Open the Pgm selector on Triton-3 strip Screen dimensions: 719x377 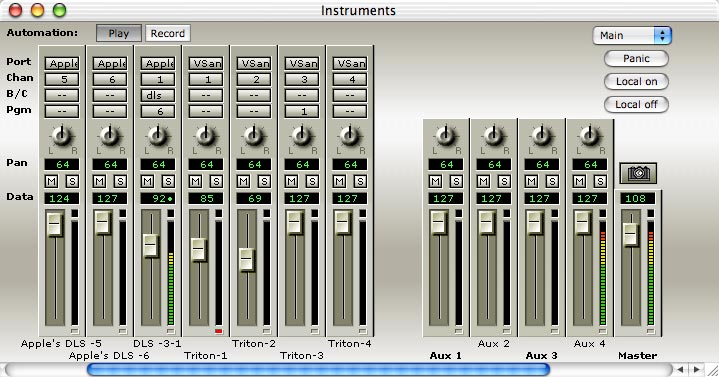[x=302, y=111]
